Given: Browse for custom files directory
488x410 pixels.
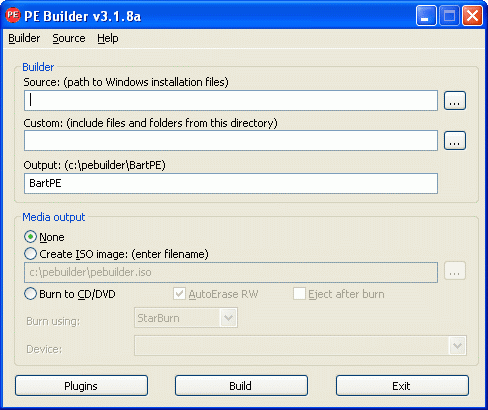Looking at the screenshot, I should [455, 140].
